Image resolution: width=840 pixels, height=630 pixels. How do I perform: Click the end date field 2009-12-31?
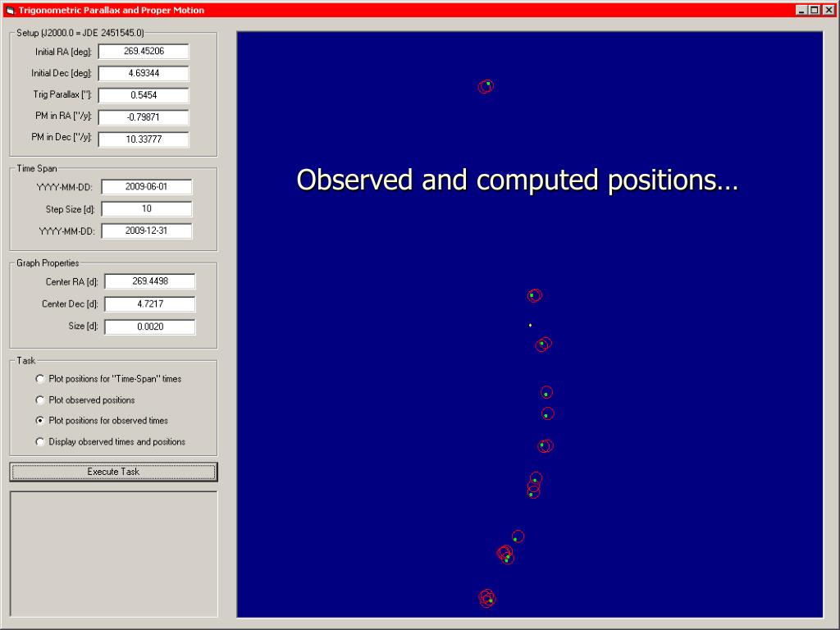pos(147,231)
